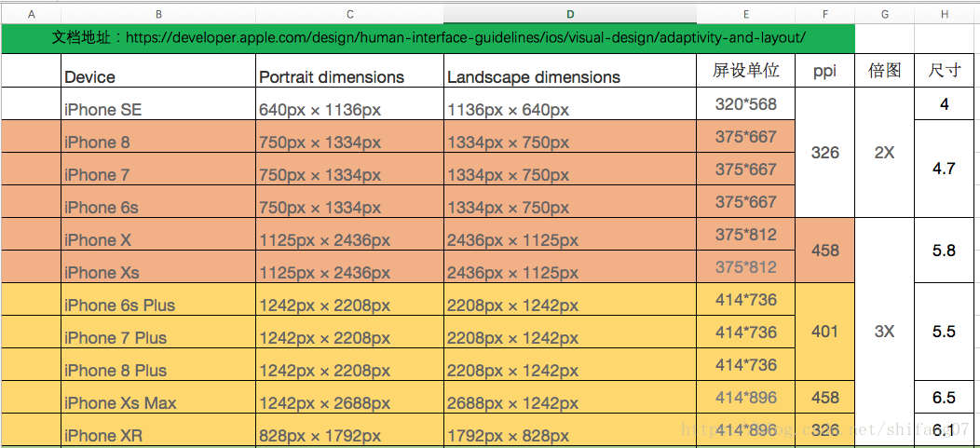Select column B header

pyautogui.click(x=158, y=14)
